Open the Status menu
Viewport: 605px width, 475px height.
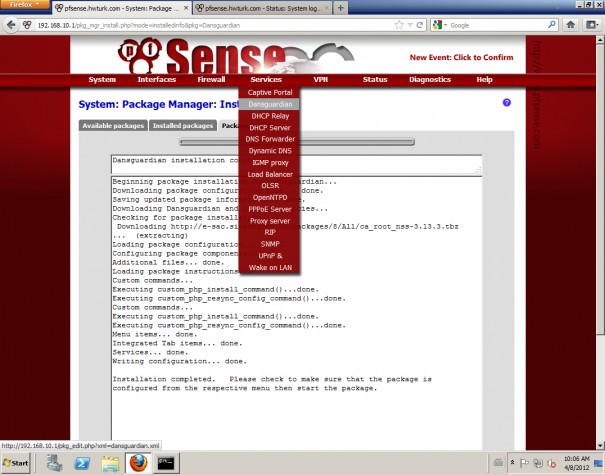(375, 79)
